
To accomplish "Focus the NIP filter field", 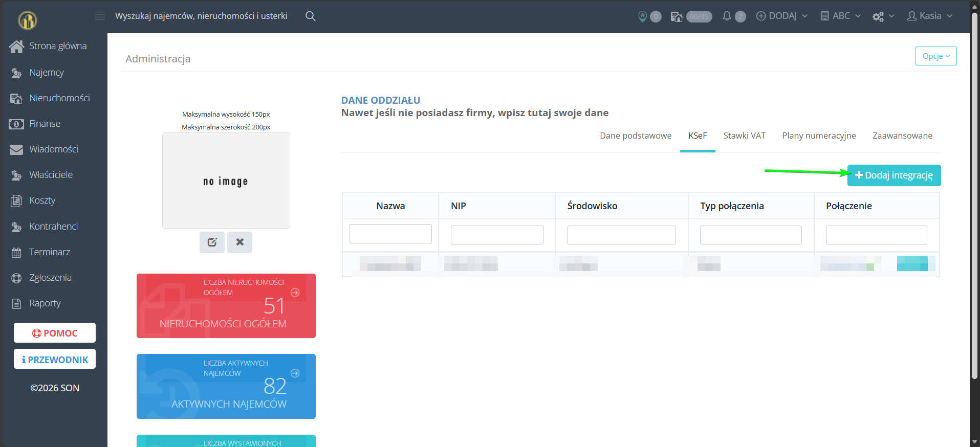I will coord(497,235).
